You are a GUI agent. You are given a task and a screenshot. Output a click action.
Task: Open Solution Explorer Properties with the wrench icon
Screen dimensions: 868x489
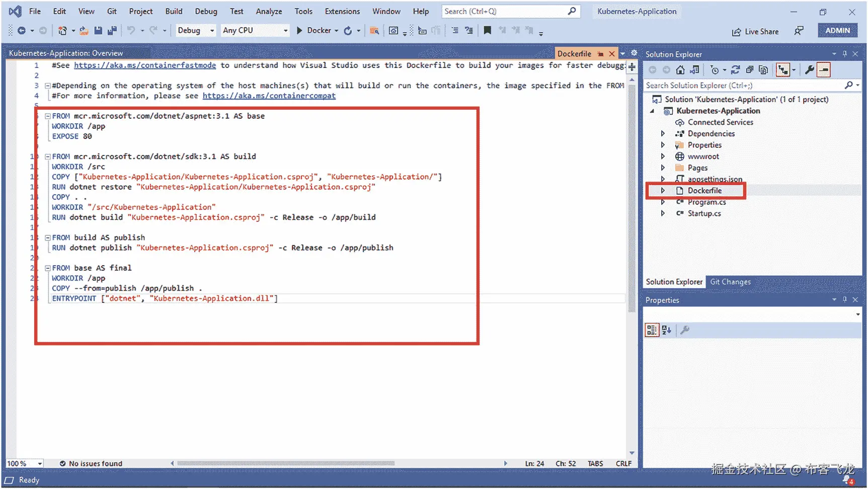(x=810, y=70)
